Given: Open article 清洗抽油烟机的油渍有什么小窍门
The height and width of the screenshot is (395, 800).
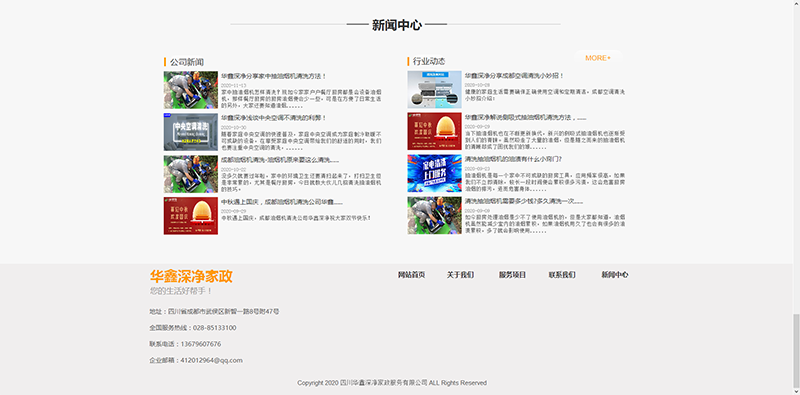Looking at the screenshot, I should tap(513, 159).
